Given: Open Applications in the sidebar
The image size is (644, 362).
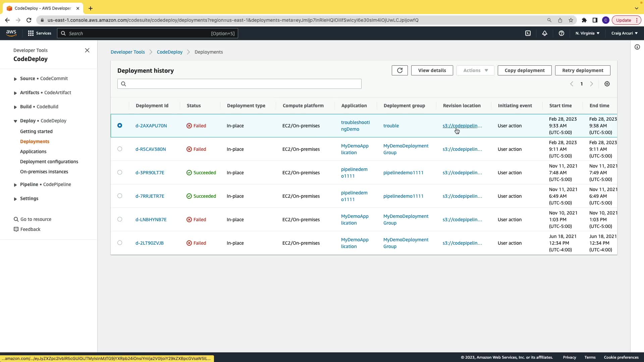Looking at the screenshot, I should pos(33,152).
